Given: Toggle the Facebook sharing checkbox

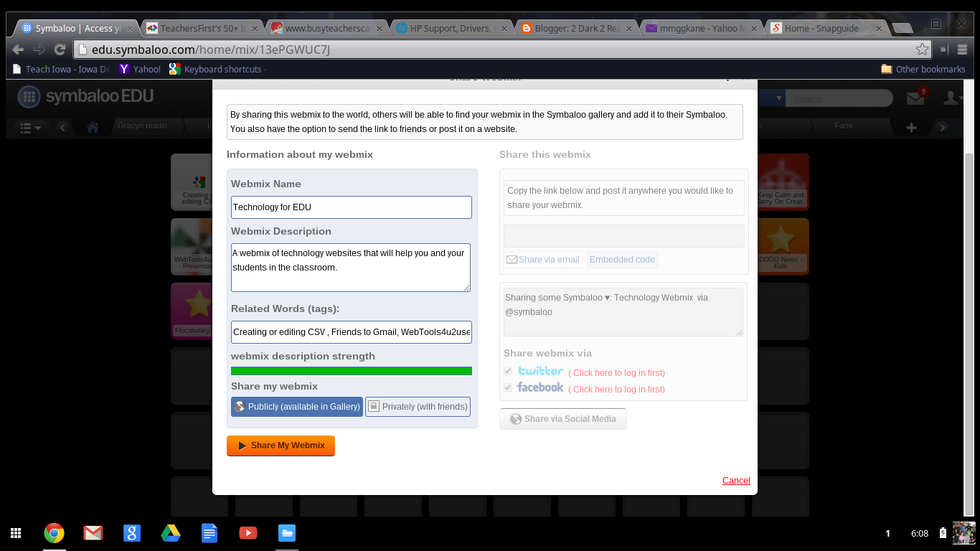Looking at the screenshot, I should [508, 387].
